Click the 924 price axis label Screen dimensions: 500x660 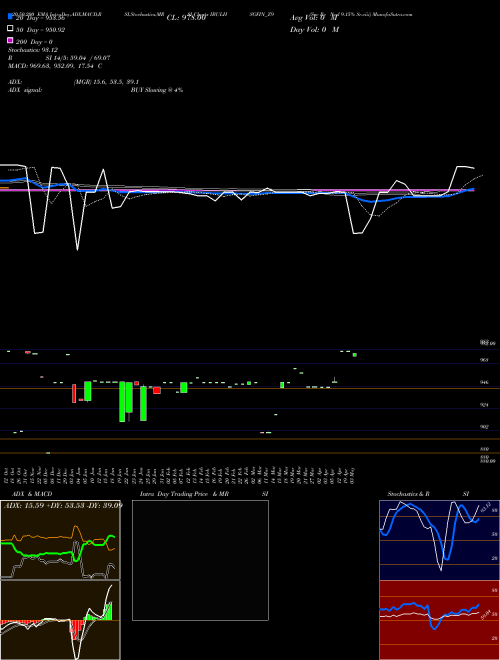[484, 405]
